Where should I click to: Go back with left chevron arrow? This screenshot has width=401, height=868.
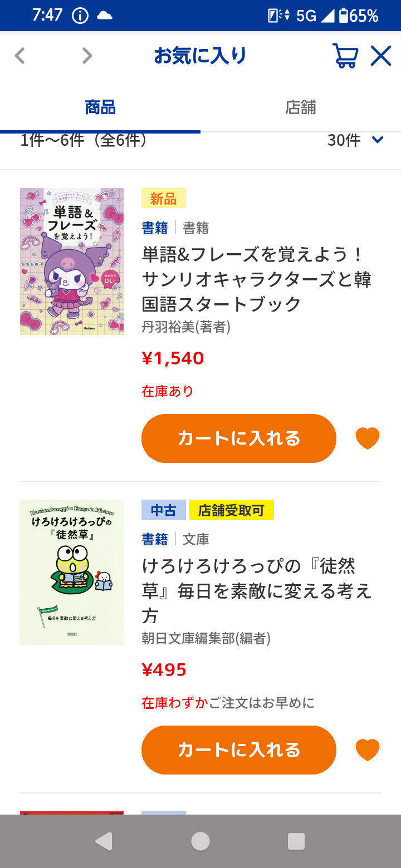tap(20, 56)
